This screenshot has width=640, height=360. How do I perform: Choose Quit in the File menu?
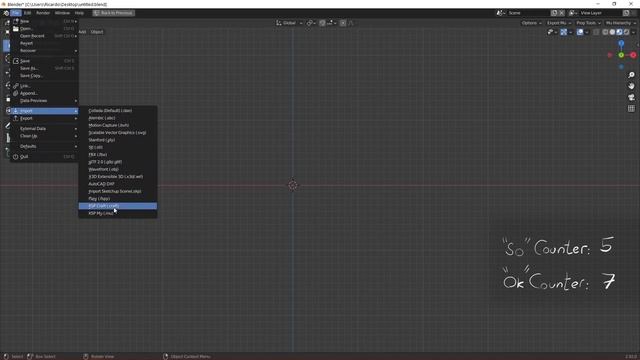44,156
